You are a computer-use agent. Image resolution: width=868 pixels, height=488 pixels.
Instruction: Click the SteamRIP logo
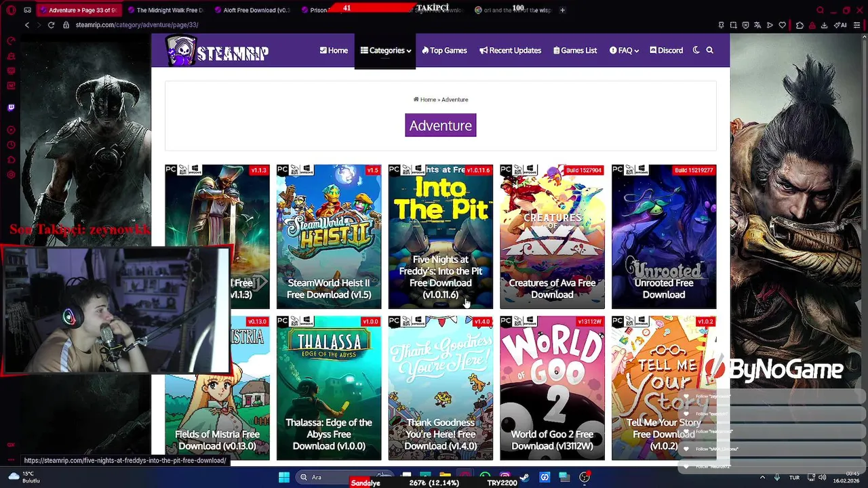coord(217,51)
